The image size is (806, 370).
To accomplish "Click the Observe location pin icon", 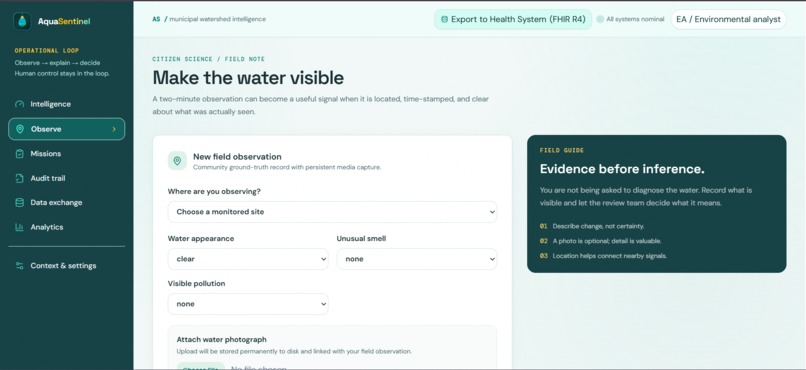I will coord(20,129).
